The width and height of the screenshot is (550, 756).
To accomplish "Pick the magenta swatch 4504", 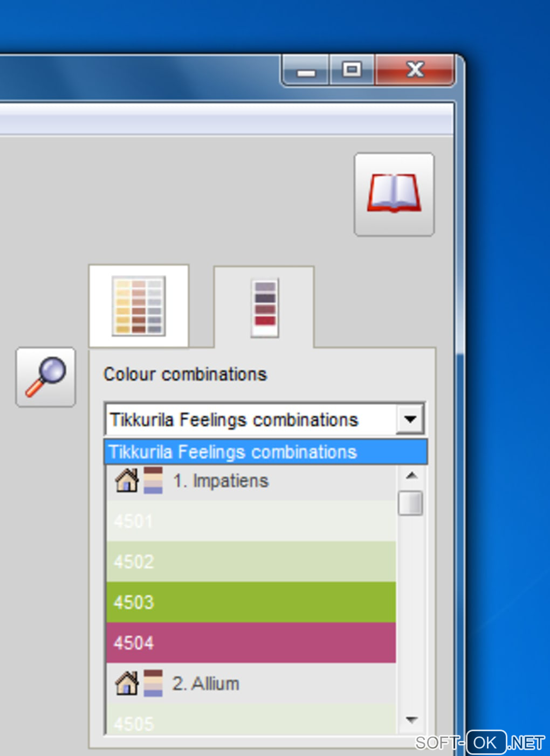I will point(251,643).
